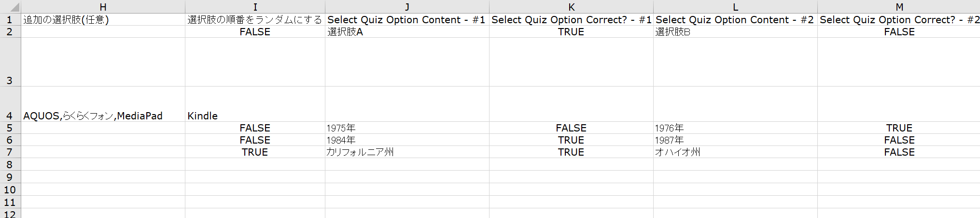Click Select Quiz Option Correct? - #1 header
This screenshot has width=980, height=218.
click(571, 19)
